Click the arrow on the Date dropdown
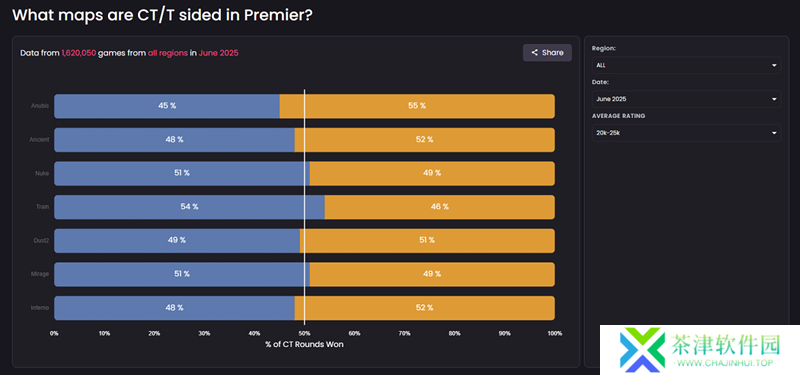This screenshot has width=800, height=375. 774,99
